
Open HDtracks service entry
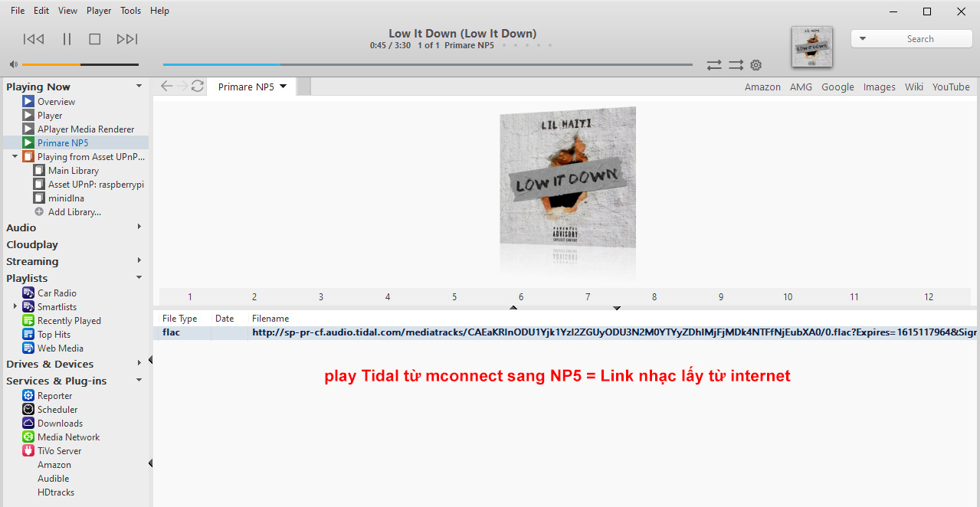pos(56,492)
